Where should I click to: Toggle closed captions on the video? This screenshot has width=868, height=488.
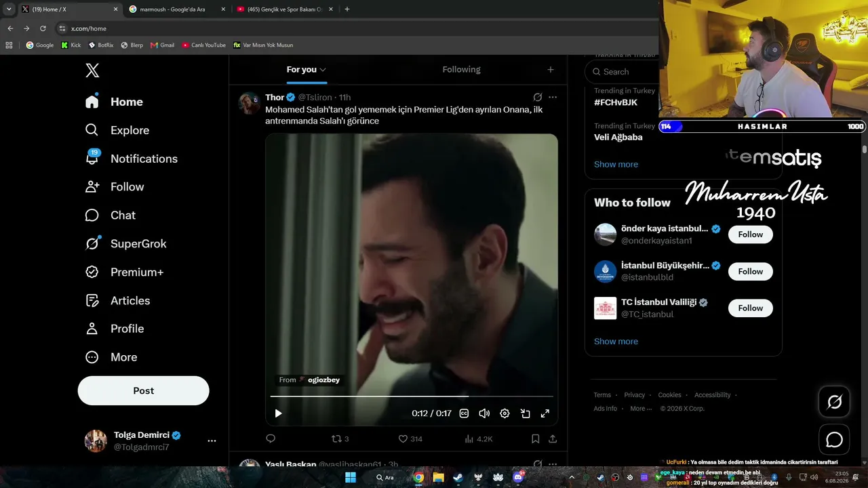click(465, 413)
